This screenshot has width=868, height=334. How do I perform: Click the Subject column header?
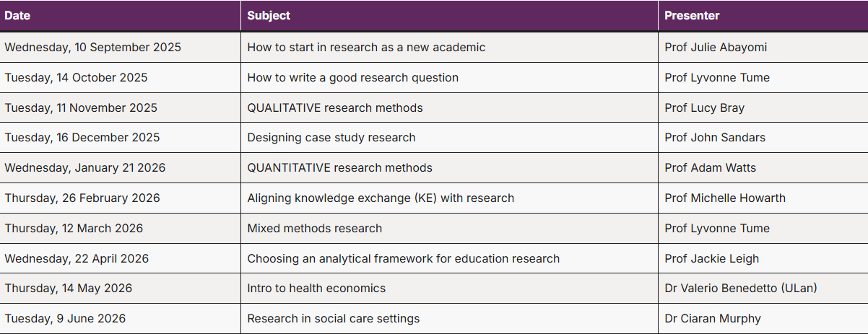click(269, 16)
